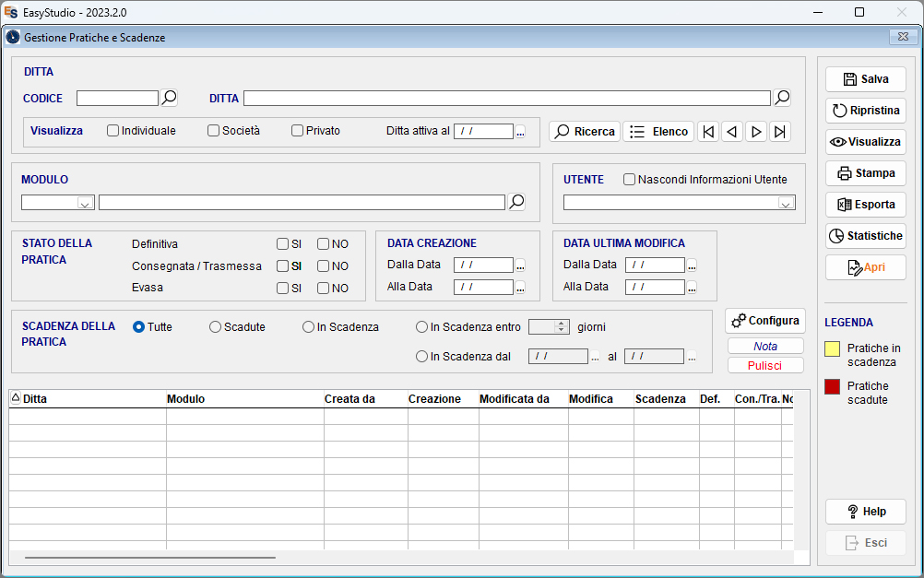
Task: Export data with the Esporta button
Action: (x=866, y=205)
